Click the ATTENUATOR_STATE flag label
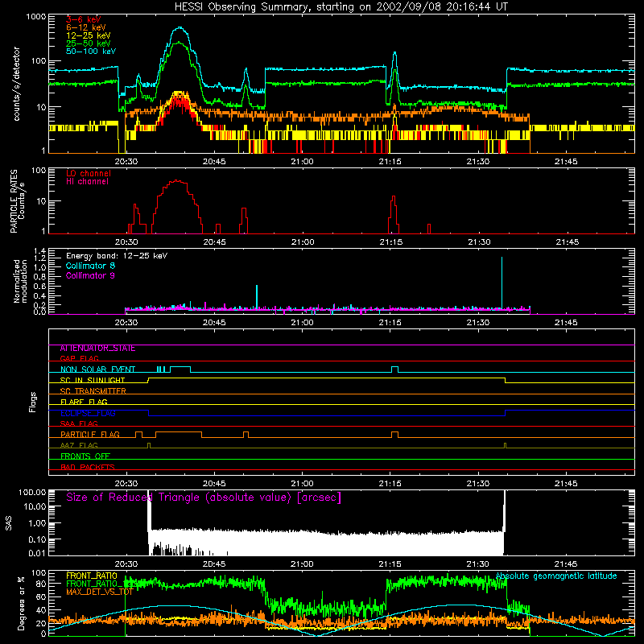Screen dimensions: 644x644 tap(97, 349)
